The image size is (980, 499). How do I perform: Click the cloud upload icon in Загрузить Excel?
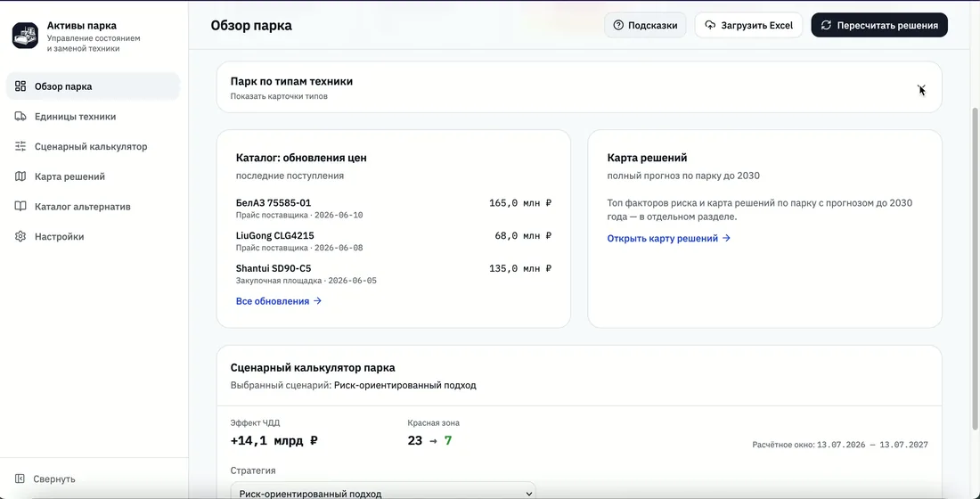point(709,26)
